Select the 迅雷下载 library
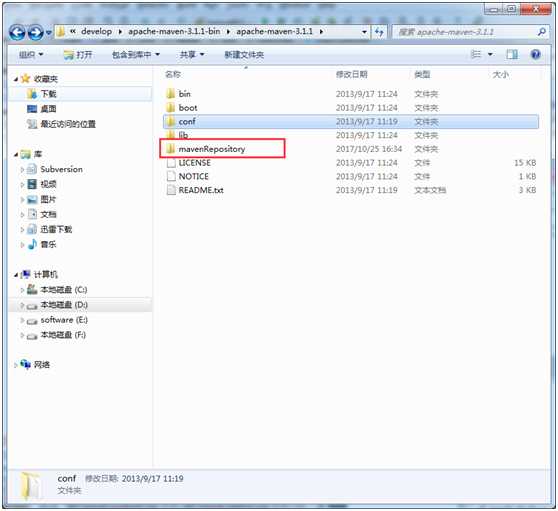Screen dimensions: 558x511 (x=56, y=229)
